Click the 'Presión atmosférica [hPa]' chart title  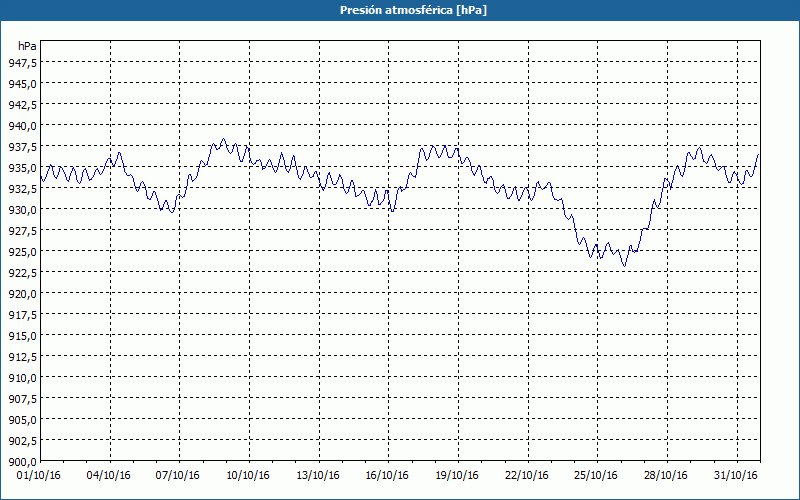(x=400, y=10)
